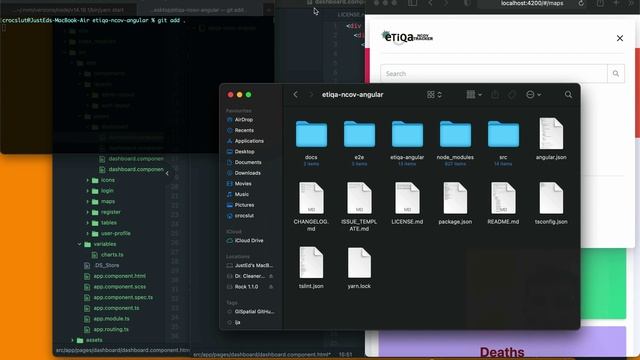Open Finder action ellipsis menu
The width and height of the screenshot is (640, 360).
click(533, 95)
